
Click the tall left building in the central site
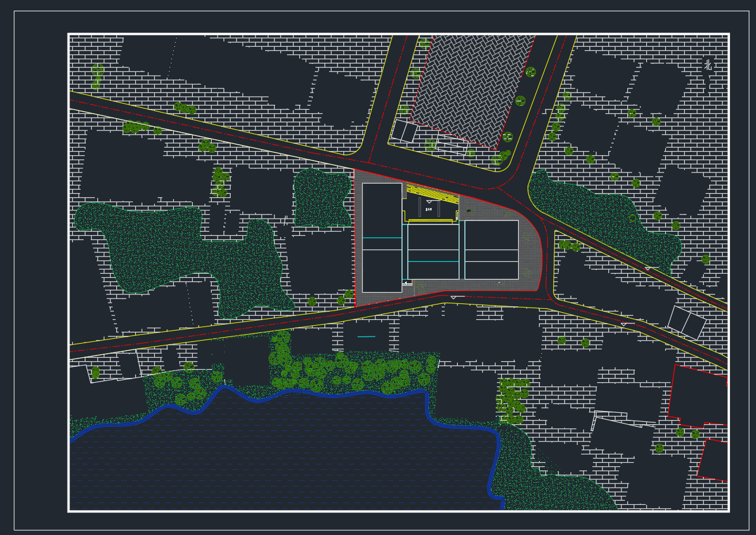point(382,237)
